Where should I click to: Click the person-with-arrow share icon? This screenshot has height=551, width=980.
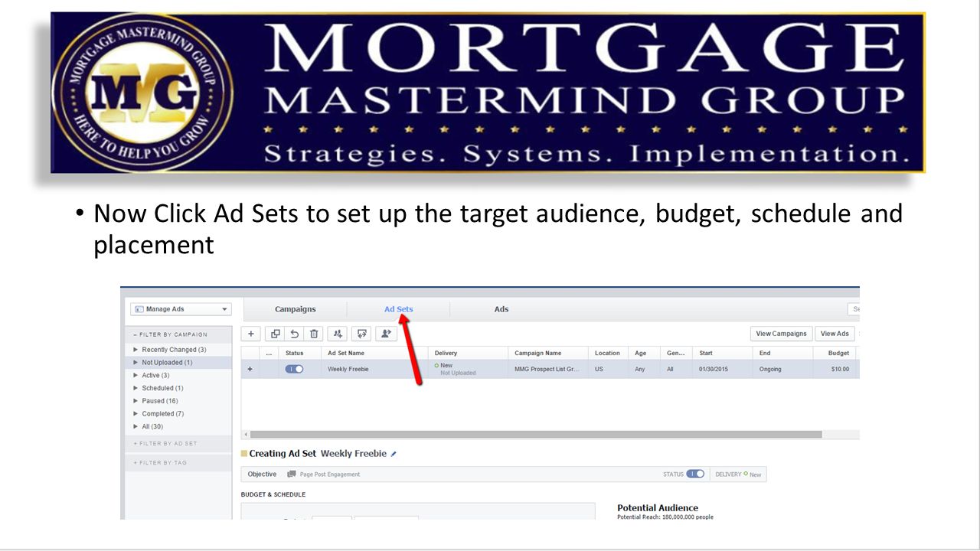pyautogui.click(x=386, y=334)
